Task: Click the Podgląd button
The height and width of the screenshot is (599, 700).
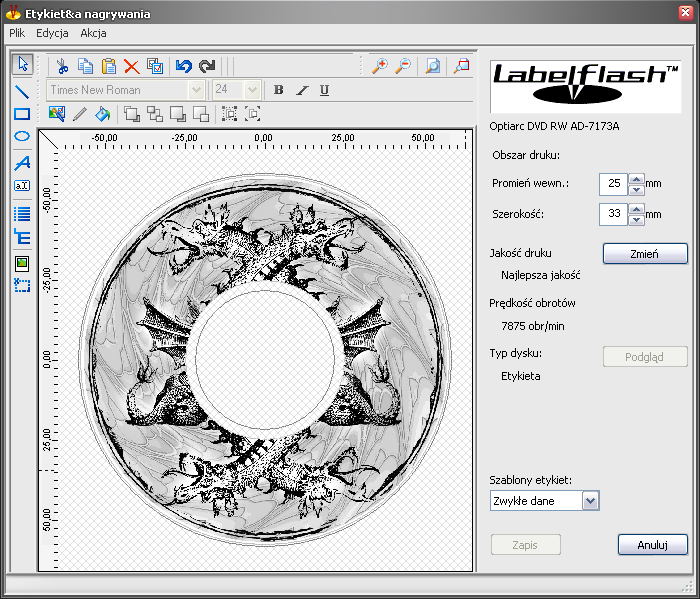Action: pyautogui.click(x=645, y=357)
